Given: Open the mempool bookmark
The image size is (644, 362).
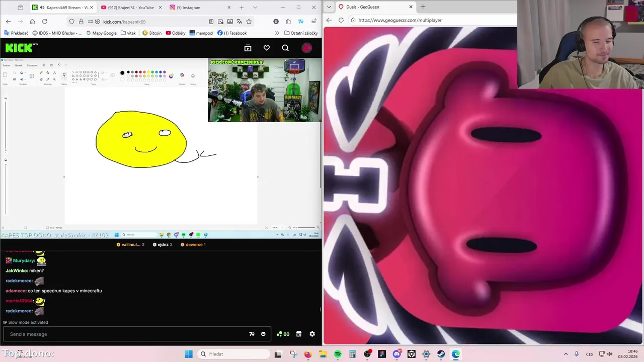Looking at the screenshot, I should coord(201,33).
